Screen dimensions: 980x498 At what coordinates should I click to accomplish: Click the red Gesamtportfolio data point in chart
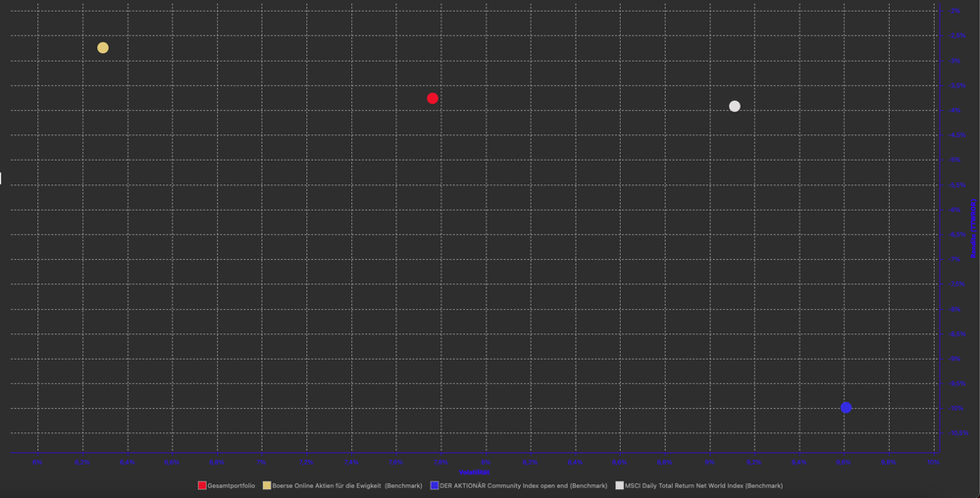click(x=433, y=98)
